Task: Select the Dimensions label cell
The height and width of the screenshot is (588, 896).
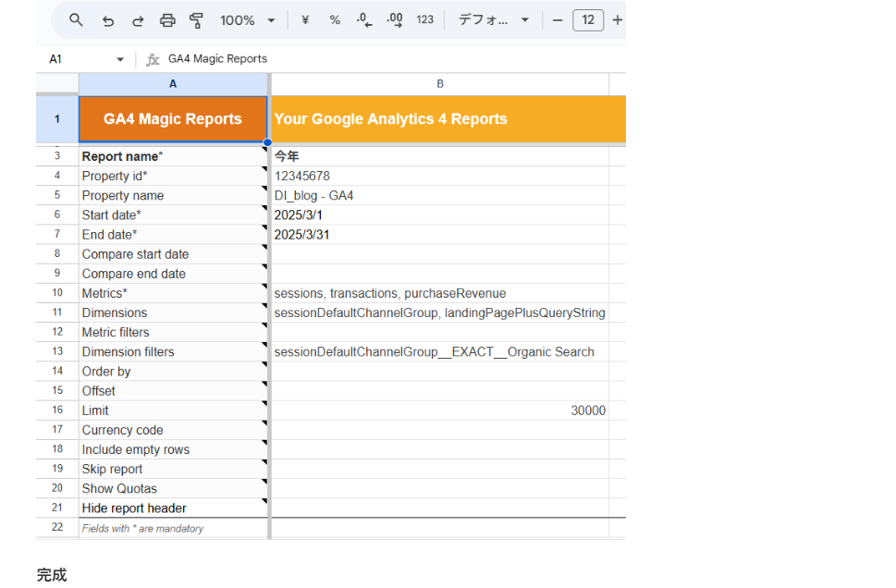Action: tap(173, 312)
